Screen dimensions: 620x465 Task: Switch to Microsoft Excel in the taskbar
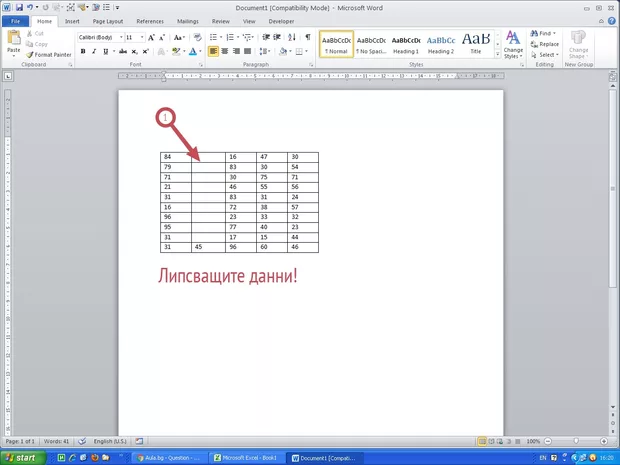[x=248, y=457]
